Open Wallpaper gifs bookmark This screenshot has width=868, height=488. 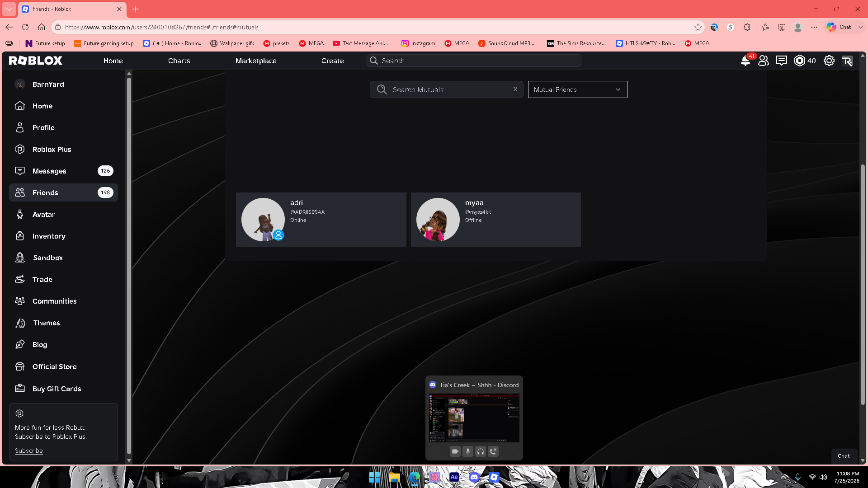(232, 43)
